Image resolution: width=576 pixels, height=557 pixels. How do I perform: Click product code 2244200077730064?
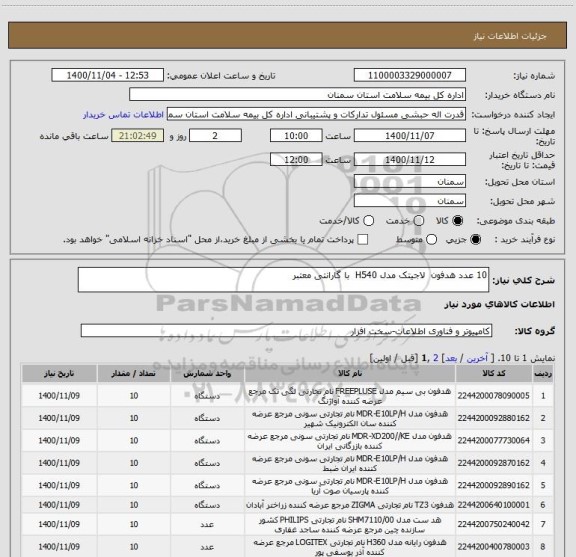(494, 441)
